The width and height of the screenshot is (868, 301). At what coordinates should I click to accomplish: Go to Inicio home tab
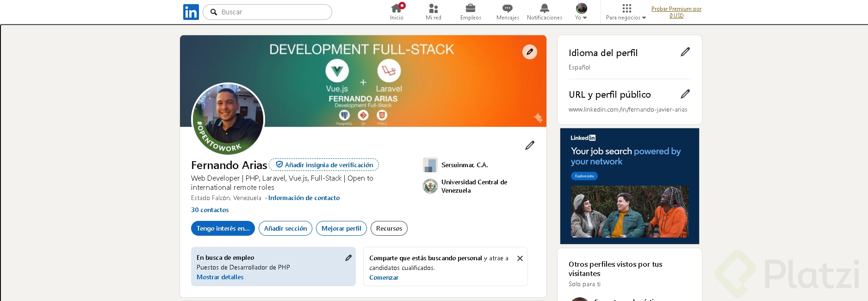pyautogui.click(x=397, y=12)
